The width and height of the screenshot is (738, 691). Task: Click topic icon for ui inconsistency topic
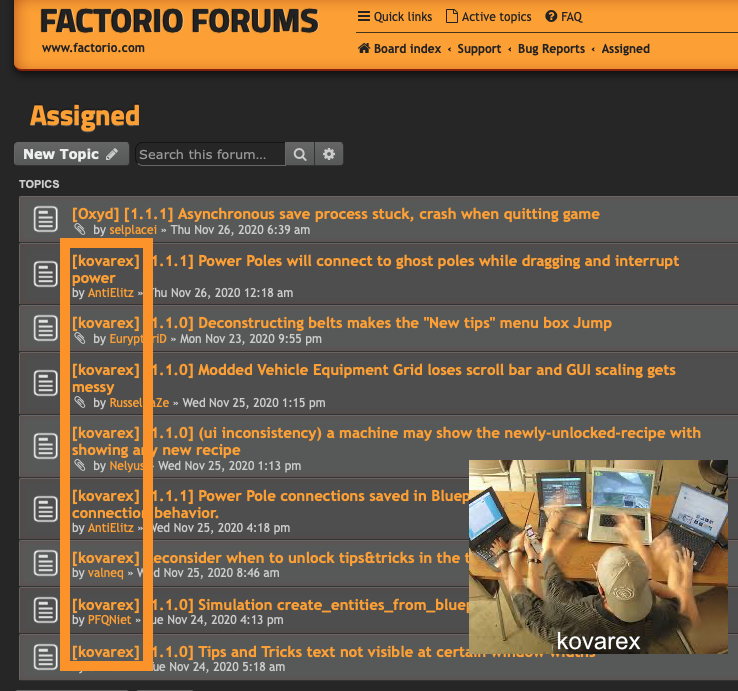(x=46, y=446)
